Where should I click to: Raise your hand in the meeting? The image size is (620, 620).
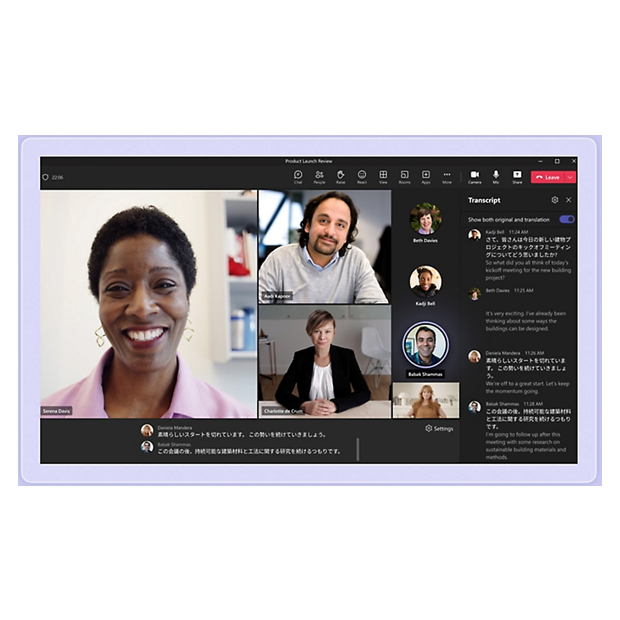pyautogui.click(x=340, y=176)
